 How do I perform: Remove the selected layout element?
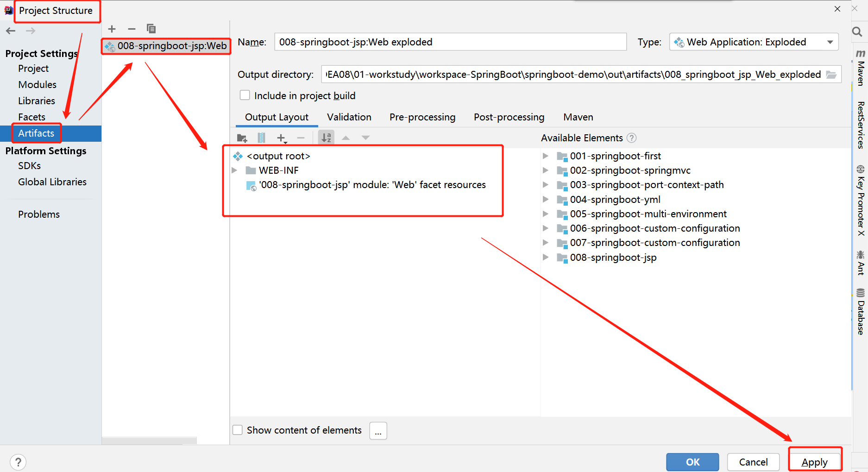point(301,138)
